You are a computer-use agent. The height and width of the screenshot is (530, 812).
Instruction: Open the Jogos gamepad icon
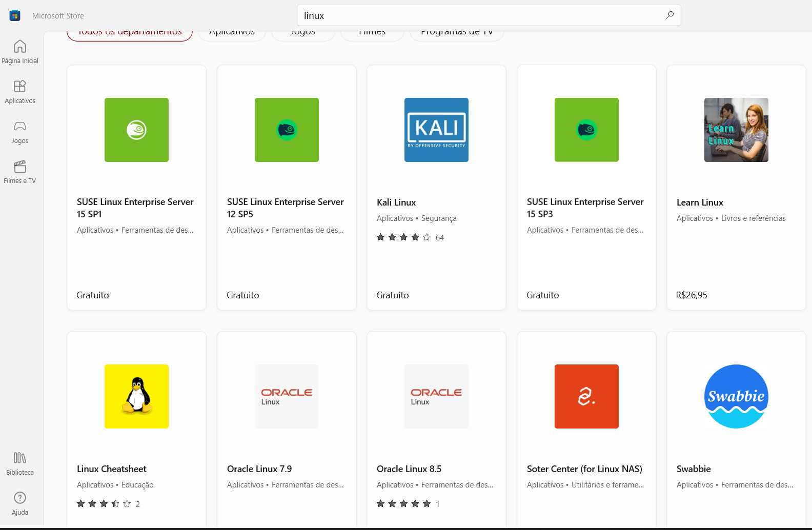[20, 126]
